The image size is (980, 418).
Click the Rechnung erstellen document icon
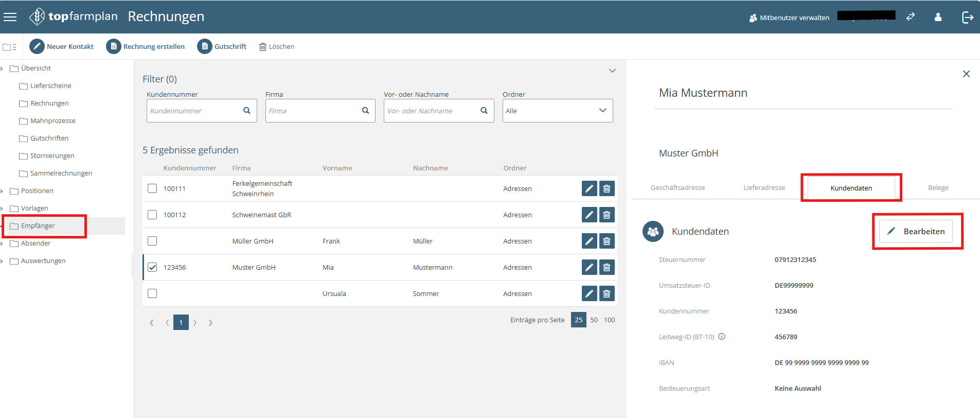[114, 46]
